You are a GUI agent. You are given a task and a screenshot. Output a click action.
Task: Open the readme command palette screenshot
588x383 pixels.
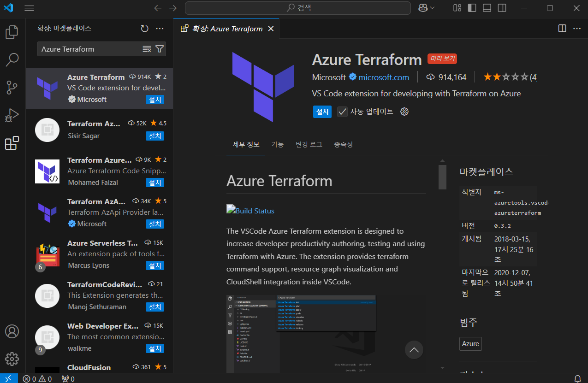(301, 334)
